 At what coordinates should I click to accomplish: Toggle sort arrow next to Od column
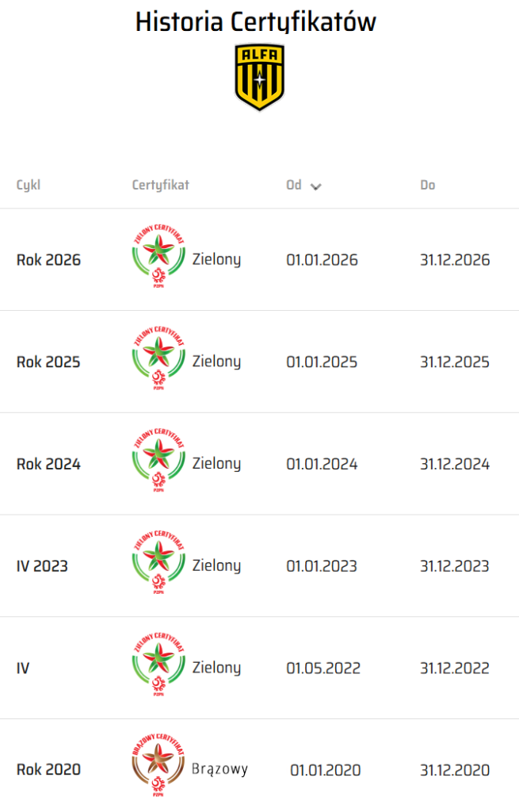tap(316, 186)
